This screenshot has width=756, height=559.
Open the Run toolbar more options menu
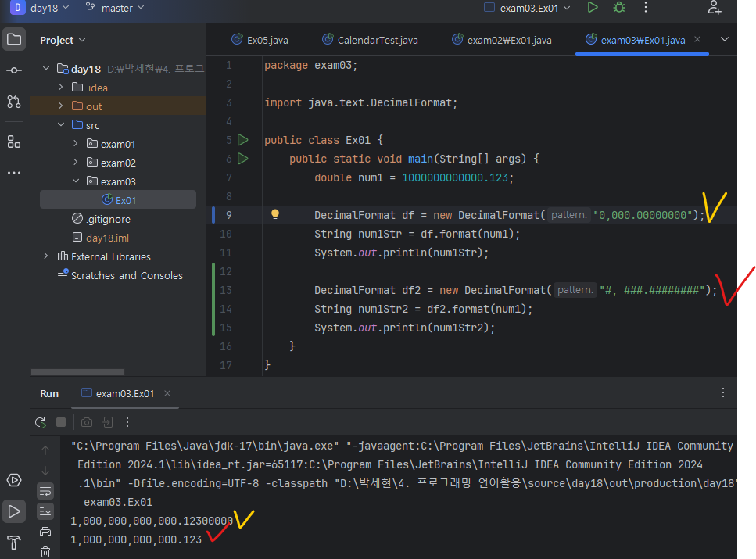click(127, 422)
